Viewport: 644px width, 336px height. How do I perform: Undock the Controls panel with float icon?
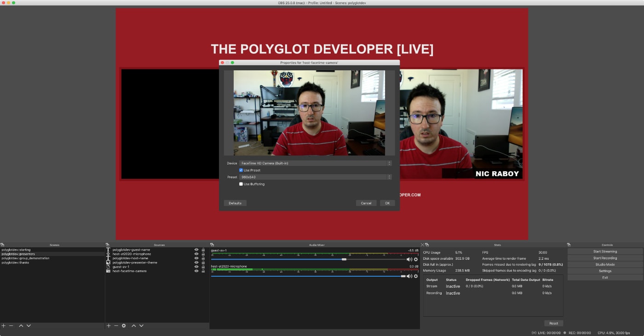pos(569,245)
